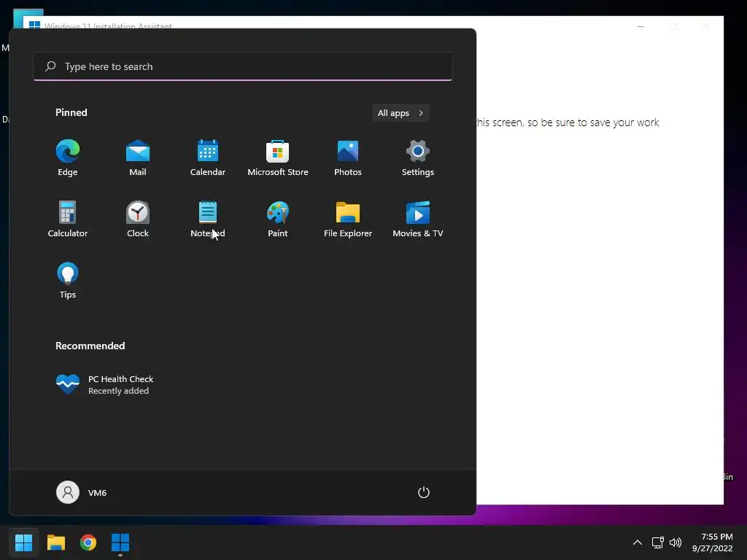
Task: Launch the Photos app
Action: pyautogui.click(x=348, y=158)
